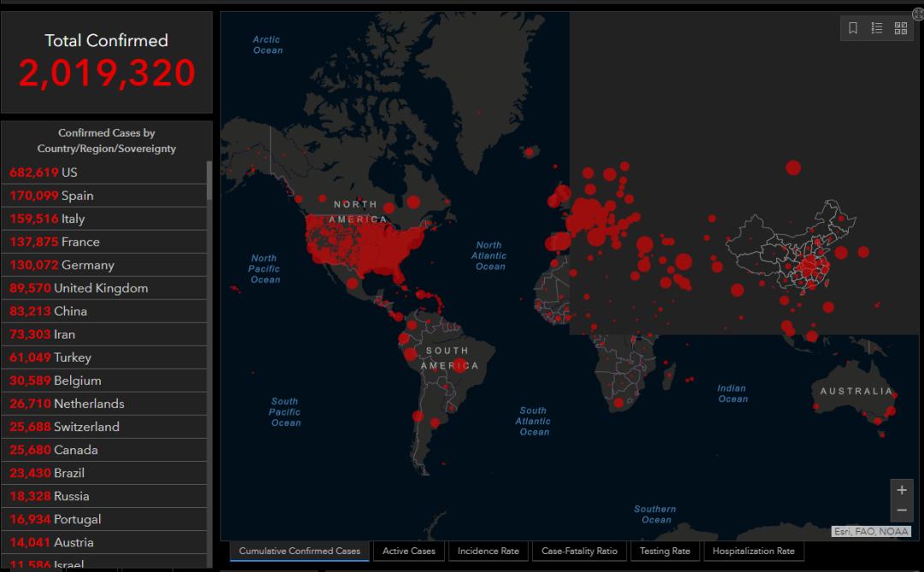The image size is (924, 572).
Task: Switch to Cumulative Confirmed Cases tab
Action: click(x=299, y=551)
